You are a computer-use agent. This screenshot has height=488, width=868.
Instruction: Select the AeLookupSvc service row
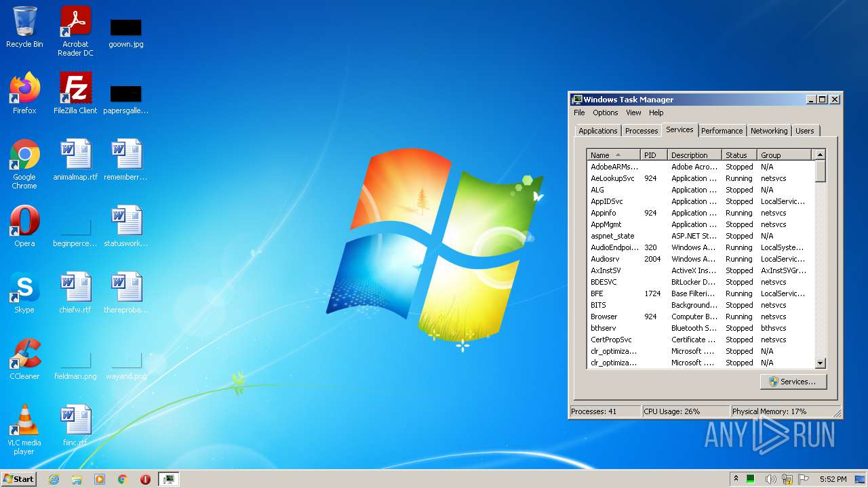(x=701, y=178)
